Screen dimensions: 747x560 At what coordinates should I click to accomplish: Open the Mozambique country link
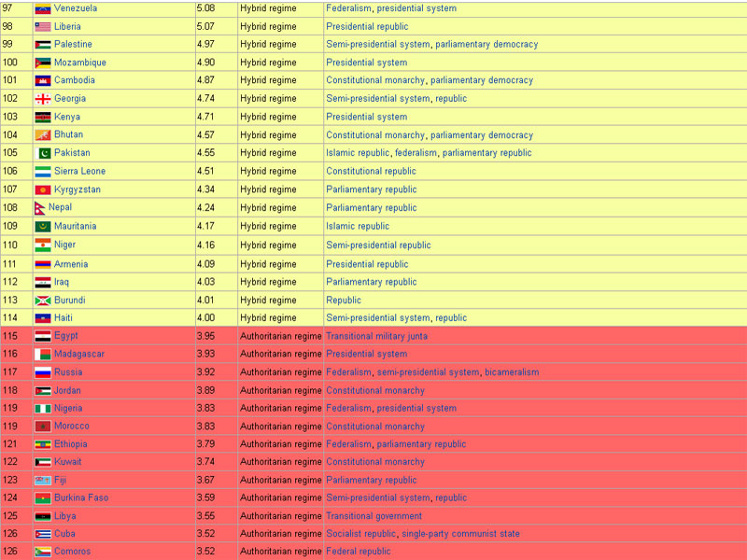[x=79, y=63]
